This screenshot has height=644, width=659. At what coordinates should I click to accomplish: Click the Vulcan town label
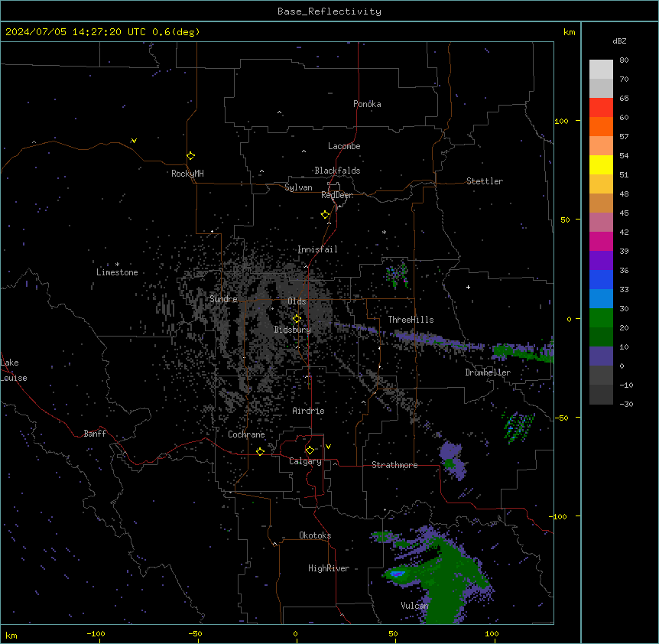pyautogui.click(x=414, y=606)
